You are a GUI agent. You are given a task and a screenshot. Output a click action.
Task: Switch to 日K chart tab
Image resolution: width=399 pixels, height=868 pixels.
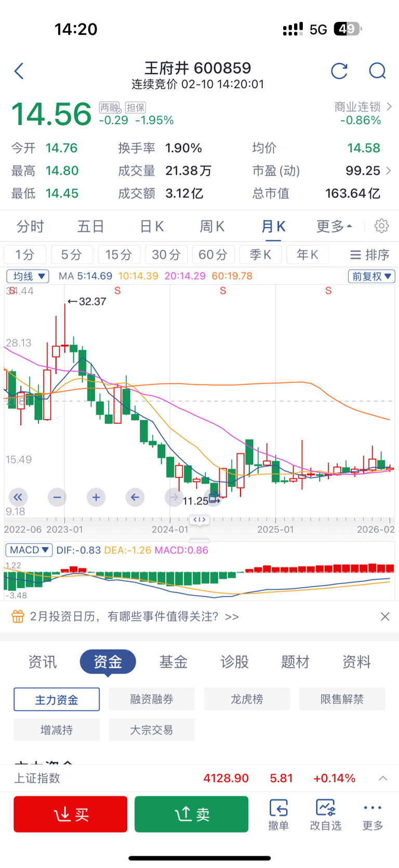pyautogui.click(x=152, y=226)
